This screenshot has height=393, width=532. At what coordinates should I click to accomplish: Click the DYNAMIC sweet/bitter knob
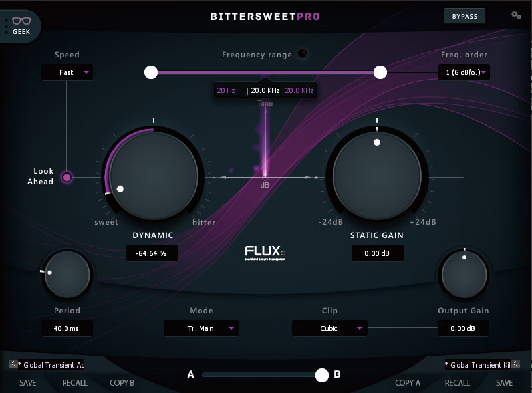(154, 176)
